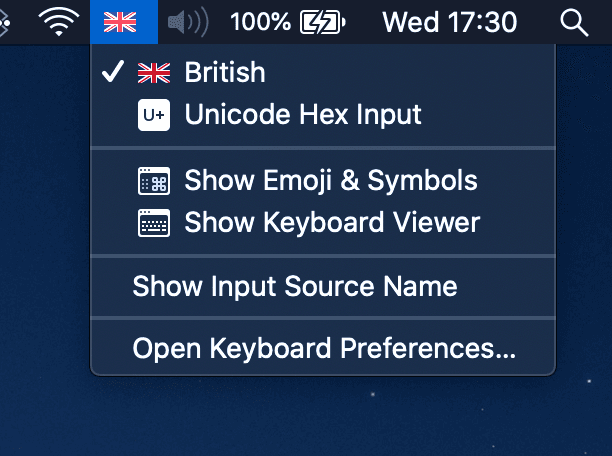Click the Emoji & Symbols viewer icon
612x456 pixels.
pos(154,181)
